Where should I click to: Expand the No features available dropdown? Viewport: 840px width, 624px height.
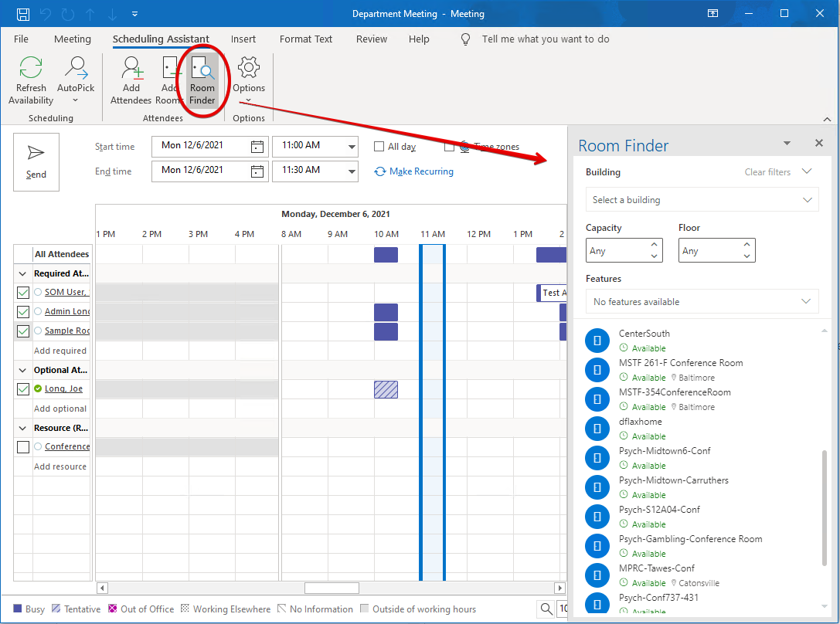click(702, 302)
